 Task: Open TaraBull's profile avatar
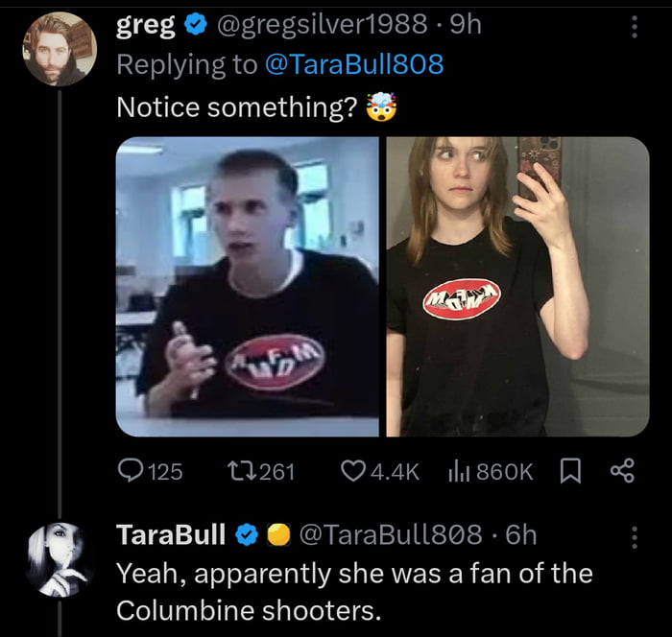(59, 558)
